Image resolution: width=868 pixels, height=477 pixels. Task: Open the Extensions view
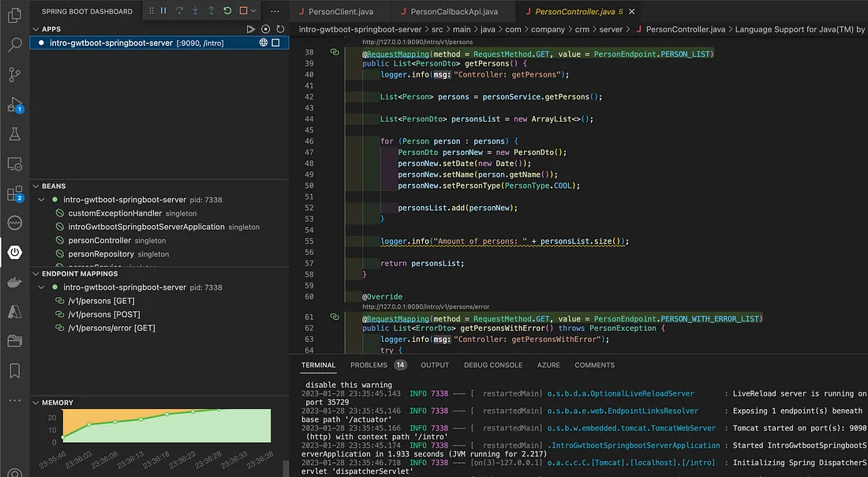pos(15,193)
